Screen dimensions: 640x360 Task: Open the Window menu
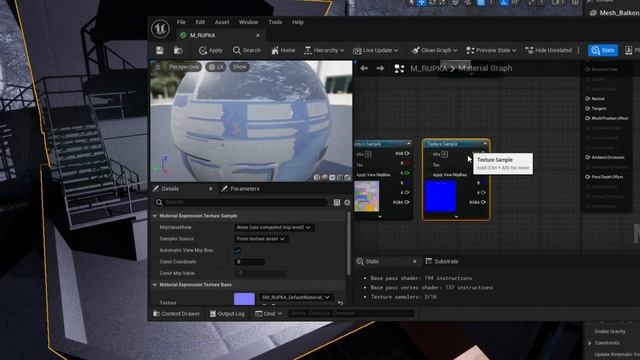point(249,22)
